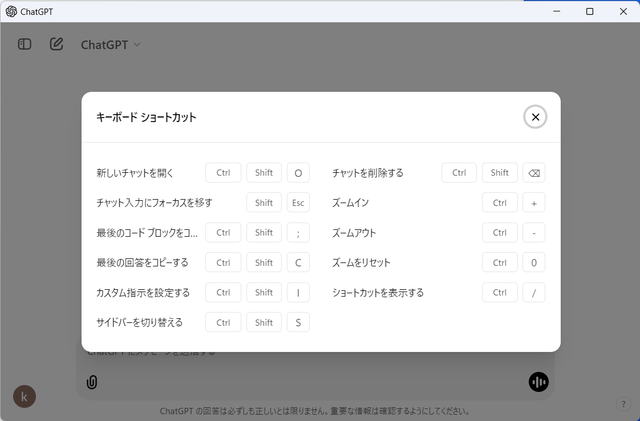
Task: Click the text チャットを削除する
Action: pyautogui.click(x=368, y=173)
